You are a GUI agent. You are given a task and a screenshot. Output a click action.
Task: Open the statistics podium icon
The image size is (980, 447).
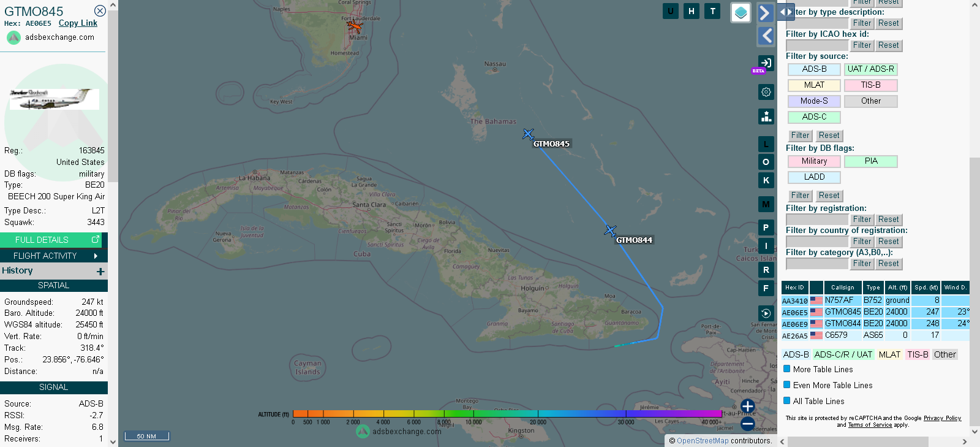coord(766,117)
